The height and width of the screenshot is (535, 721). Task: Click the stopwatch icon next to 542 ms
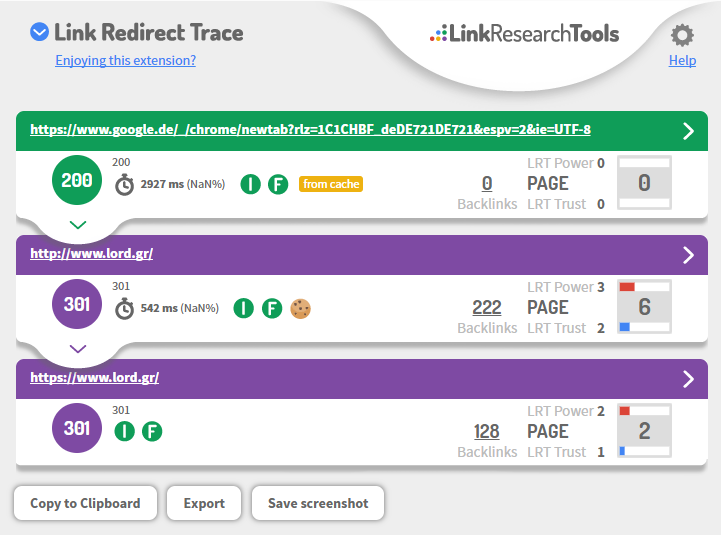coord(124,309)
